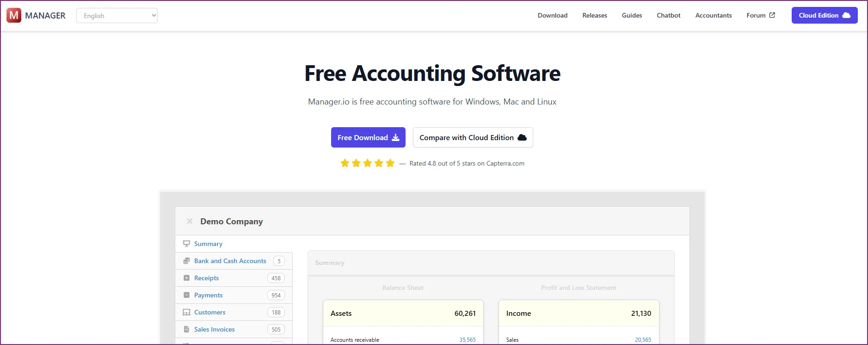The width and height of the screenshot is (868, 345).
Task: Click the Summary presentation icon in sidebar
Action: (x=186, y=244)
